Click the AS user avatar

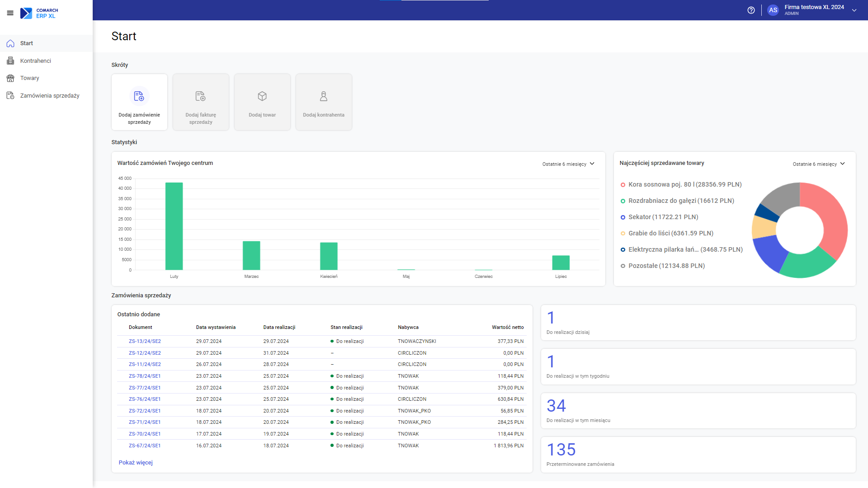pyautogui.click(x=773, y=10)
